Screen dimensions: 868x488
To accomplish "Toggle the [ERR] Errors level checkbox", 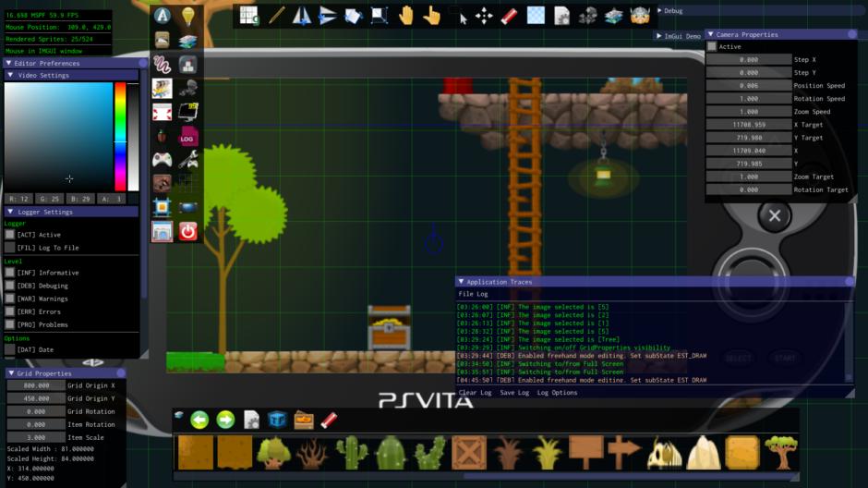I will pos(10,311).
